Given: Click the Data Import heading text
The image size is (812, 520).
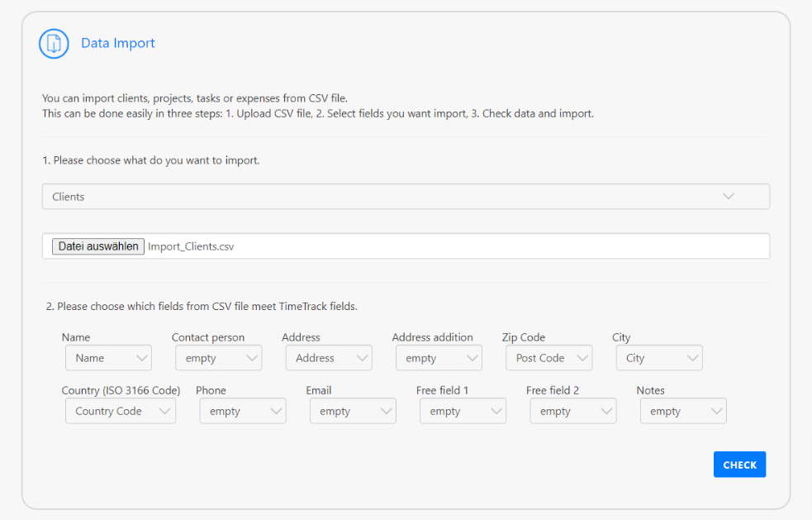Looking at the screenshot, I should (118, 43).
